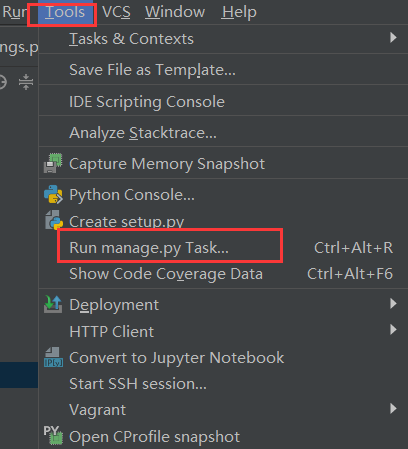The image size is (408, 449).
Task: Click the Create setup.py file icon
Action: point(54,220)
